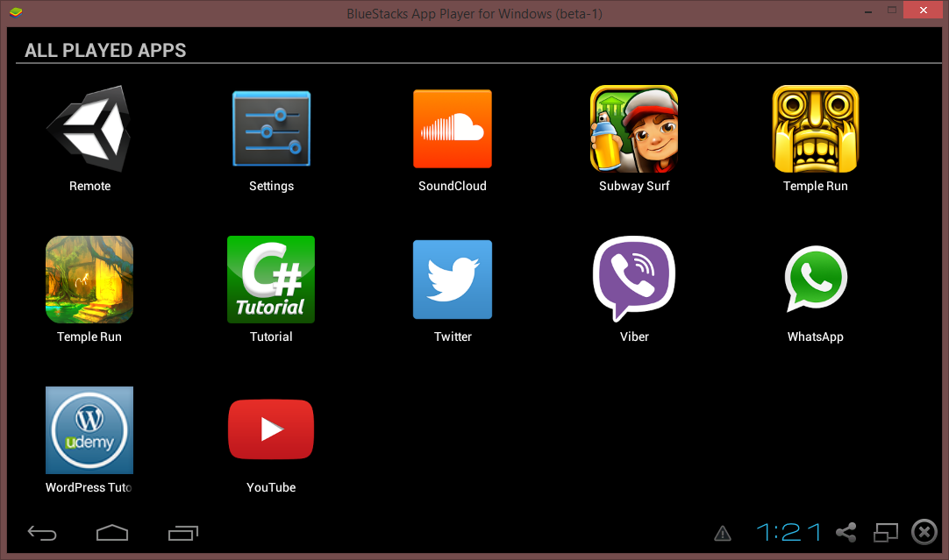
Task: Toggle the fullscreen icon in bottom bar
Action: click(x=886, y=532)
